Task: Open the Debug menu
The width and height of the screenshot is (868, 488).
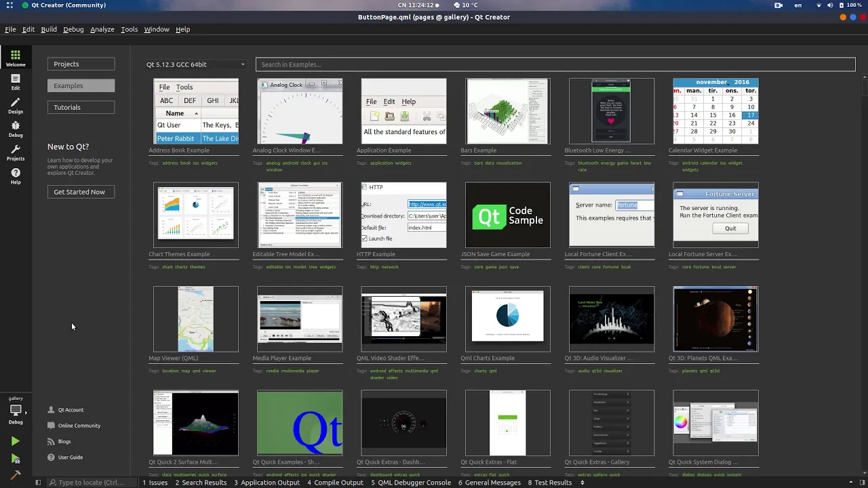Action: (x=73, y=29)
